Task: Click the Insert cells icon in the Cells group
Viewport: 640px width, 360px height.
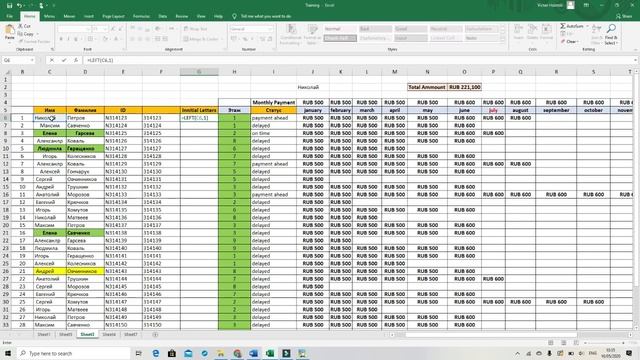Action: 518,29
